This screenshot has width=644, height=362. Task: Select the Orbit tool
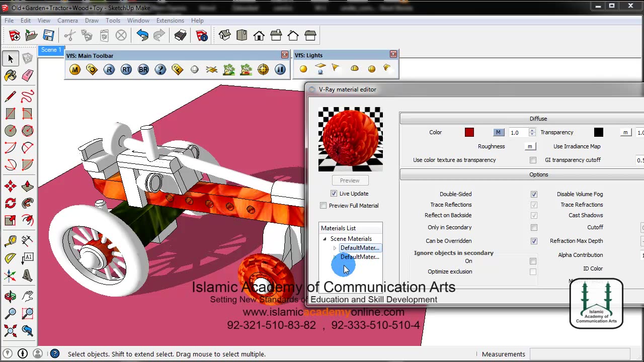pyautogui.click(x=10, y=296)
